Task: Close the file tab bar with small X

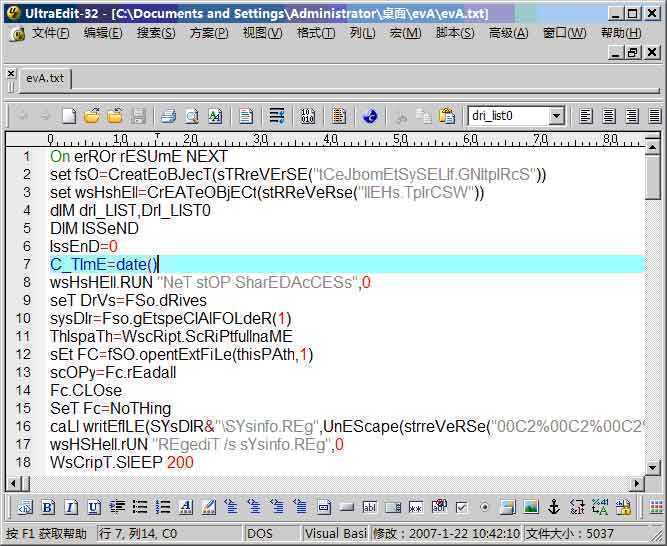Action: tap(11, 74)
